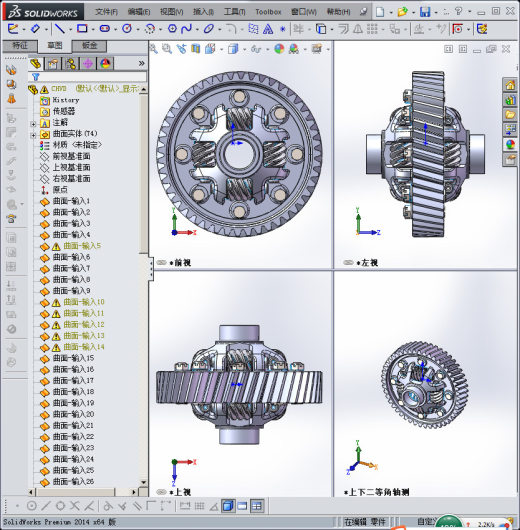Toggle the four view viewport layout button
Viewport: 520px width, 530px height.
pyautogui.click(x=257, y=506)
